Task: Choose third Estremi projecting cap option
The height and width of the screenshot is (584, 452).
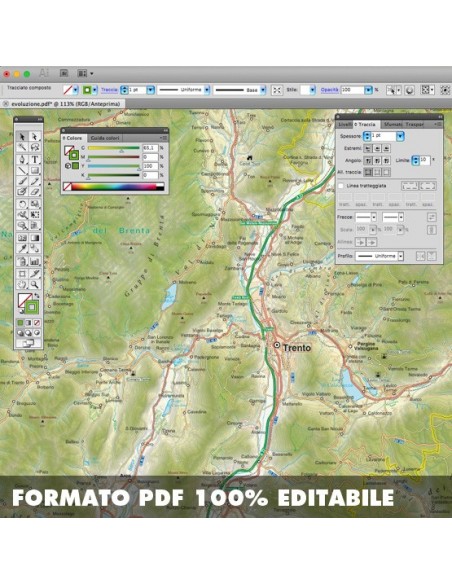Action: [386, 148]
